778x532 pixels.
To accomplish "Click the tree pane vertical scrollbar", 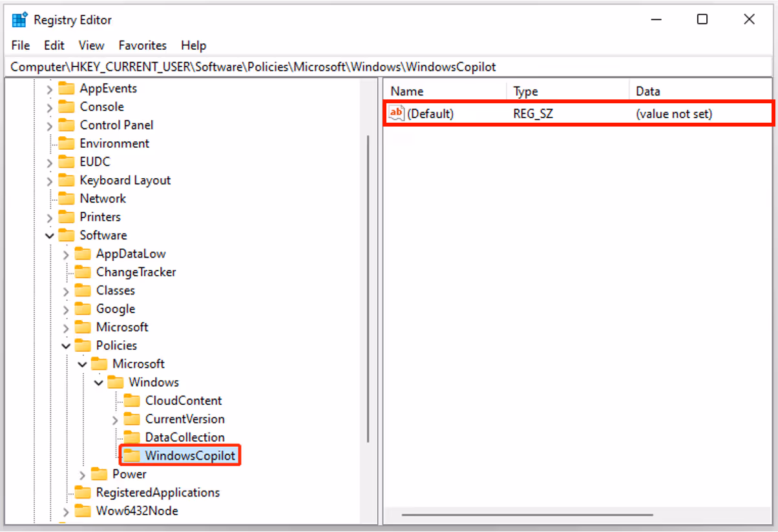I will click(x=368, y=289).
